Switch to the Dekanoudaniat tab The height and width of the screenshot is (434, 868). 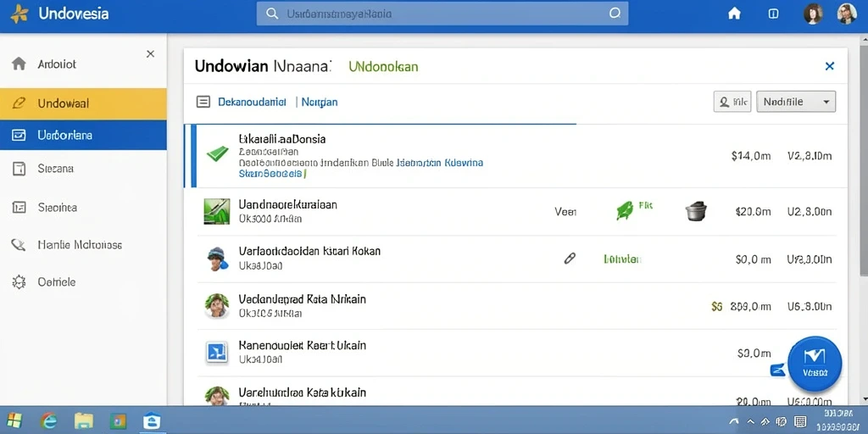tap(252, 102)
